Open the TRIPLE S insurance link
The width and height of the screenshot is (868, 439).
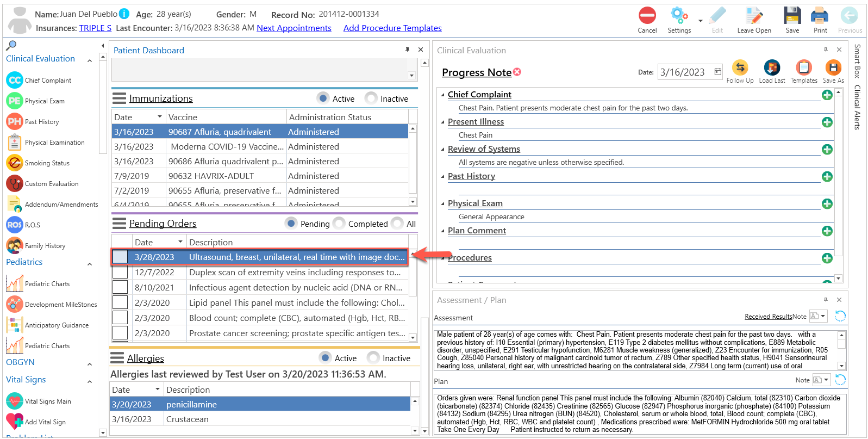point(95,28)
